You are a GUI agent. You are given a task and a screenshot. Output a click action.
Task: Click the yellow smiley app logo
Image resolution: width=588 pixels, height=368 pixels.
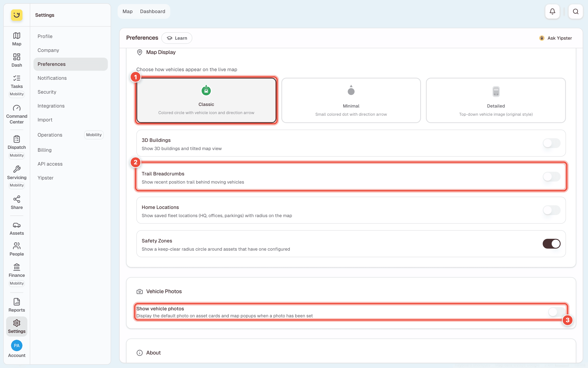[17, 15]
